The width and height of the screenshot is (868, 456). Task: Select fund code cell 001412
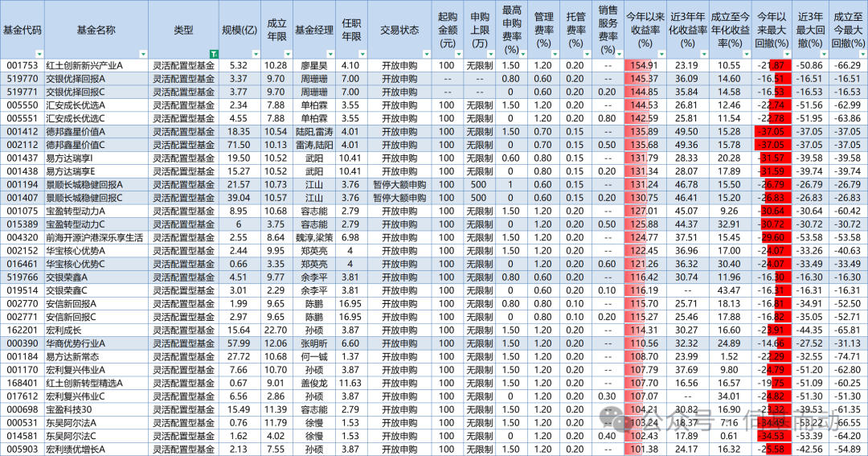pos(23,132)
